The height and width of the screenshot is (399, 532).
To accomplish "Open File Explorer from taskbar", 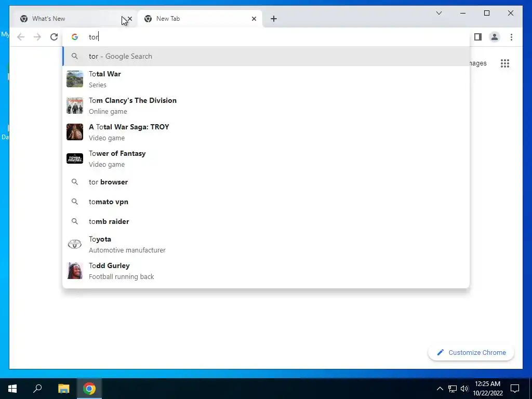I will click(63, 389).
